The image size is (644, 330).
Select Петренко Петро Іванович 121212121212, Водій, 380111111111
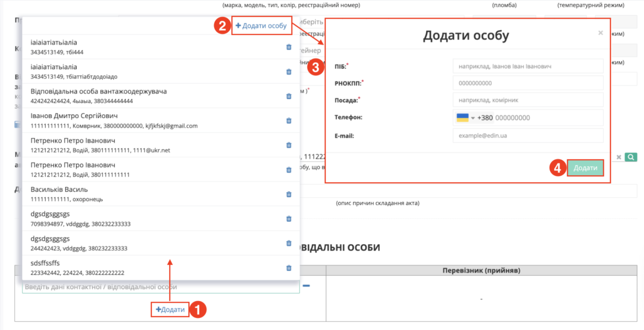coord(161,170)
